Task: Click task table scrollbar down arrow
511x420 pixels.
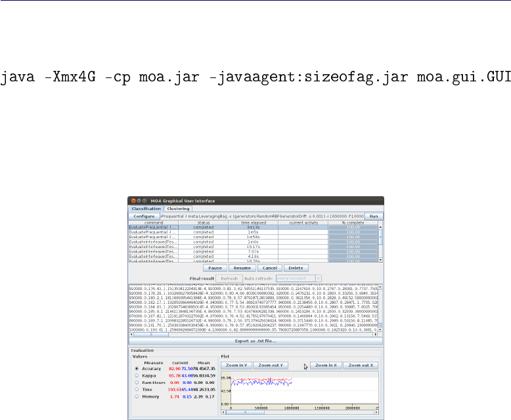Action: pos(380,260)
